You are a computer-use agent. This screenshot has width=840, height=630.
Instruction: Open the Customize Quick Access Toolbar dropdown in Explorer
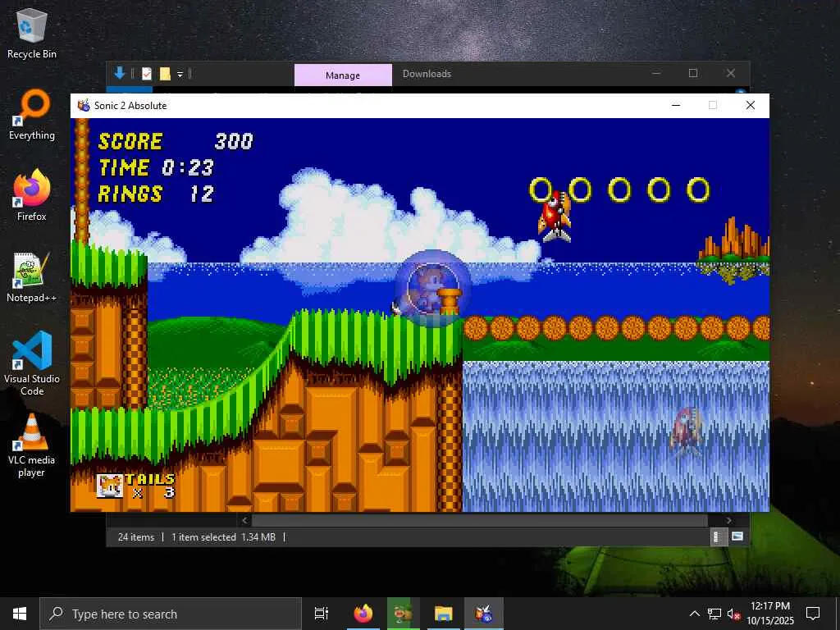tap(180, 75)
